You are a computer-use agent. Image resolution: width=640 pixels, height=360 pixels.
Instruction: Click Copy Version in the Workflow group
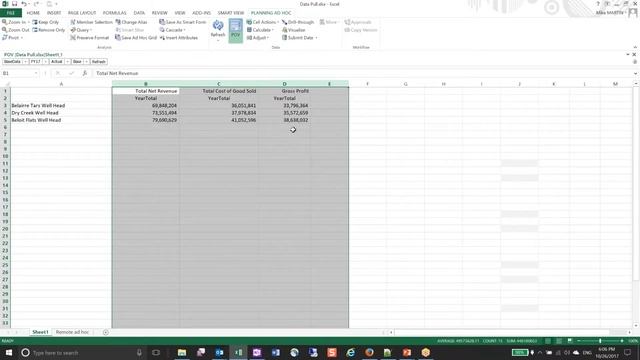361,30
